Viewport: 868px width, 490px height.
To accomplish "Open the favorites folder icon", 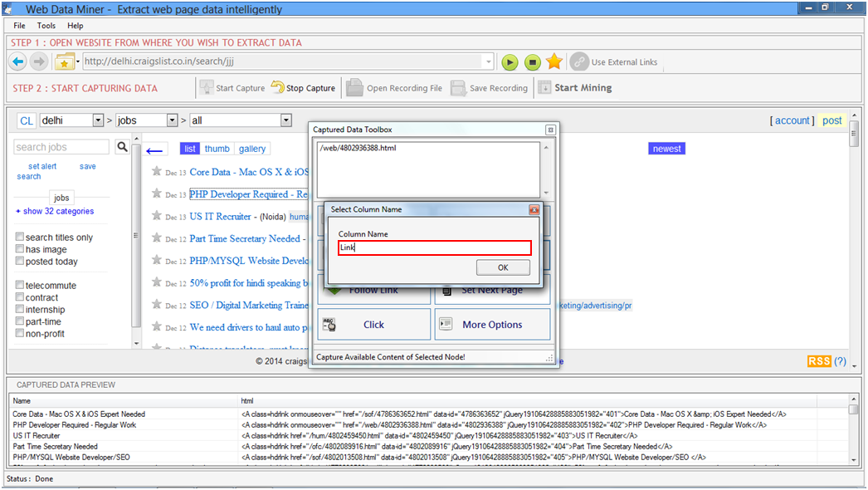I will 64,62.
